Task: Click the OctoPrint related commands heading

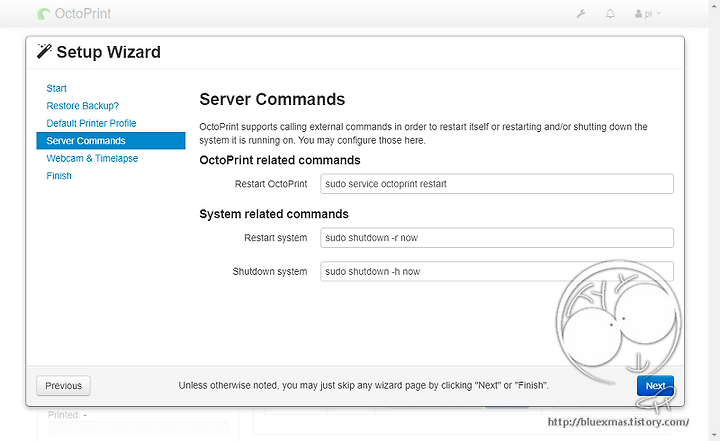Action: 280,160
